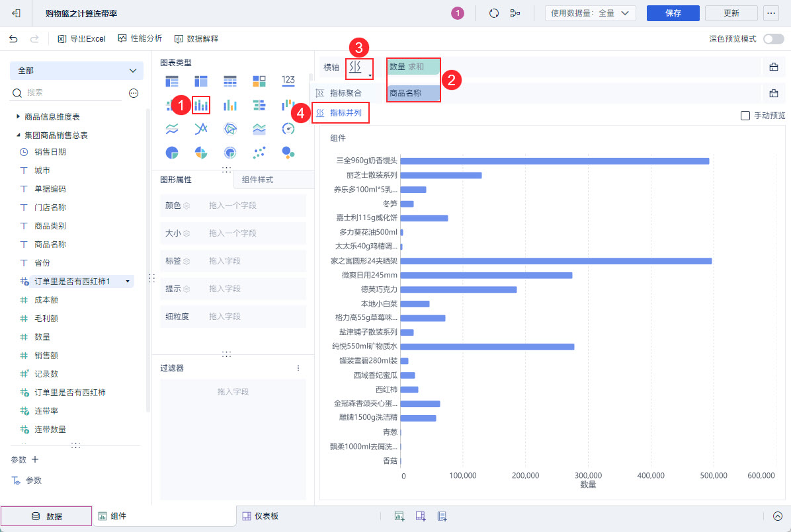
Task: Select the contrast bar chart type
Action: click(x=259, y=105)
